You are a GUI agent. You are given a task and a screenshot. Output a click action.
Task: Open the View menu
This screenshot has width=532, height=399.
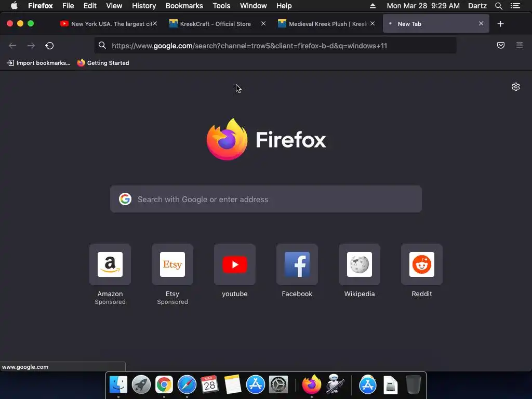click(x=114, y=6)
